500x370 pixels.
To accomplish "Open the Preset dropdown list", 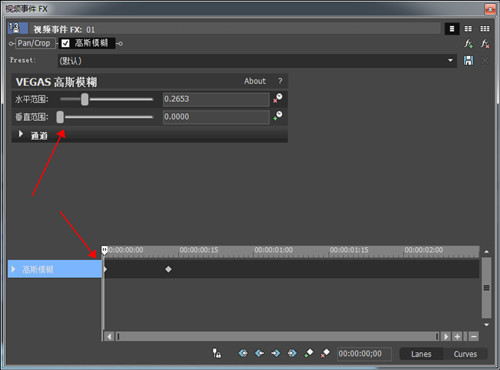I will pyautogui.click(x=450, y=61).
